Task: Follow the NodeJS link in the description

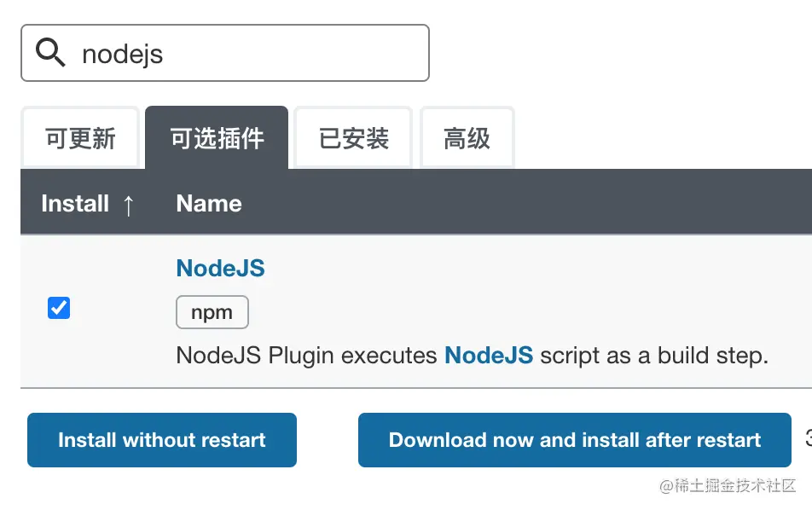Action: click(489, 355)
